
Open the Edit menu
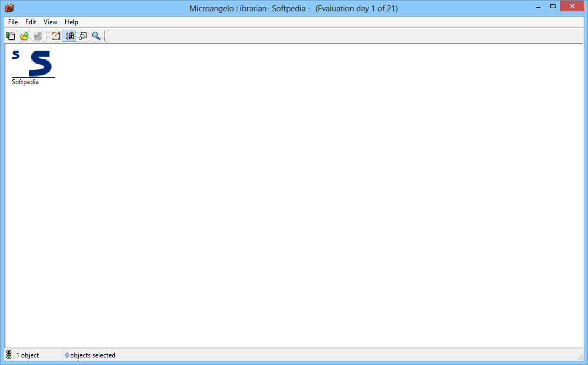pos(31,22)
